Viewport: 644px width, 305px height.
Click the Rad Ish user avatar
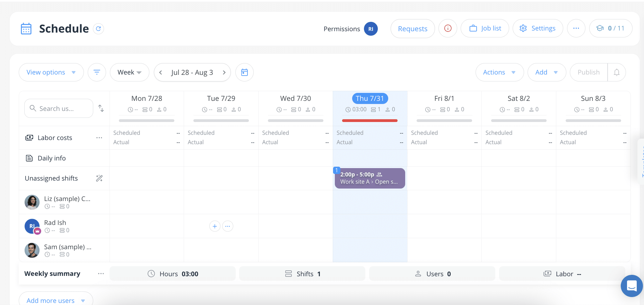click(x=32, y=226)
